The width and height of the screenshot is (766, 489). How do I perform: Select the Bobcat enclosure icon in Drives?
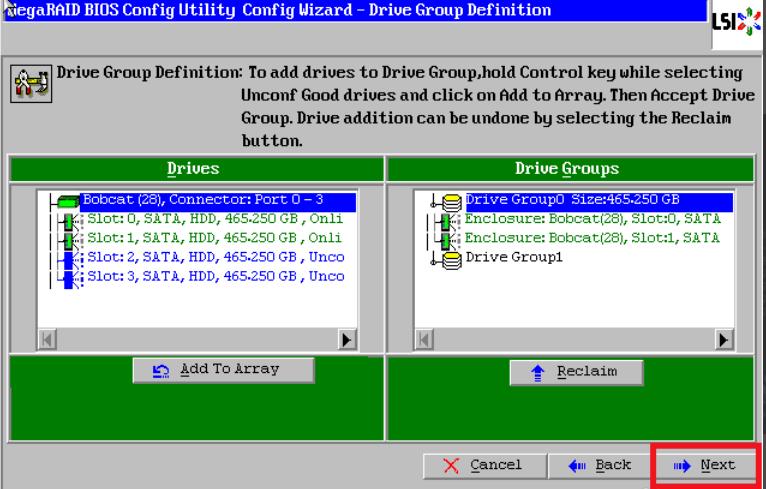tap(68, 201)
